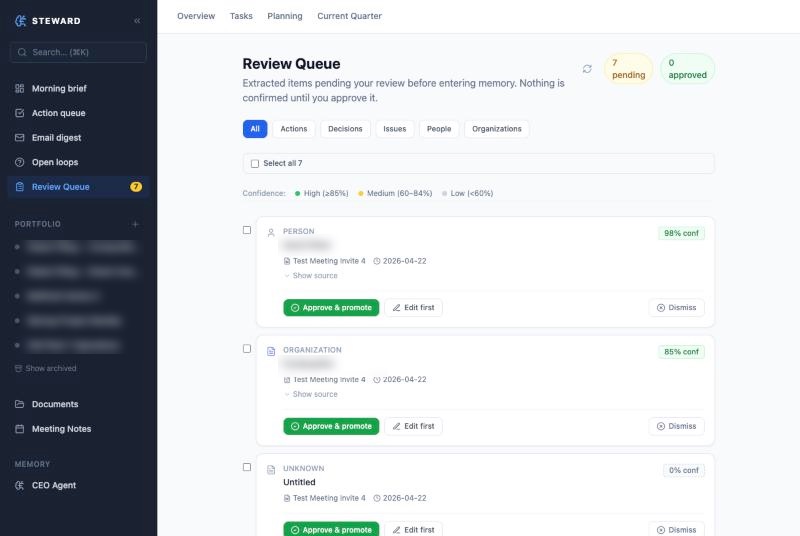Click the Review Queue clipboard icon
The height and width of the screenshot is (536, 800).
click(x=19, y=187)
